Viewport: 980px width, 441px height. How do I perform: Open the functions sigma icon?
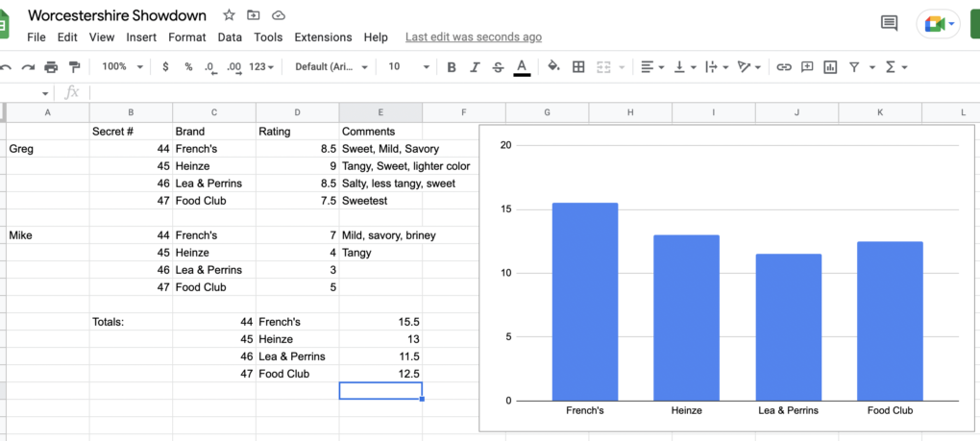[x=891, y=67]
